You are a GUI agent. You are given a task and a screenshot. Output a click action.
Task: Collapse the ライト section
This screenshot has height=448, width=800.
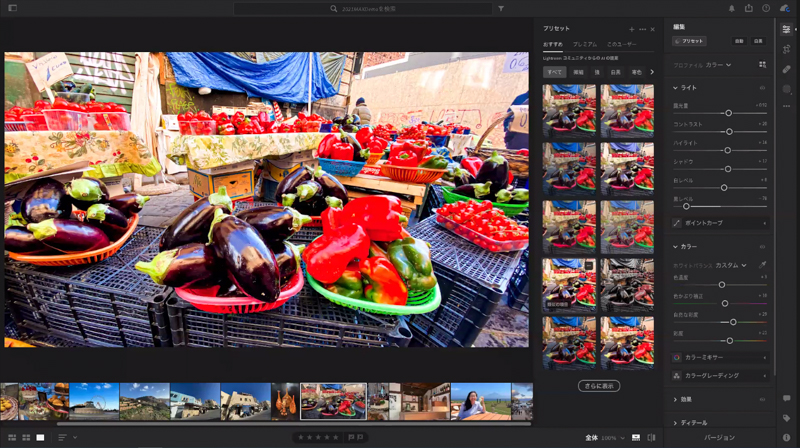[x=675, y=88]
